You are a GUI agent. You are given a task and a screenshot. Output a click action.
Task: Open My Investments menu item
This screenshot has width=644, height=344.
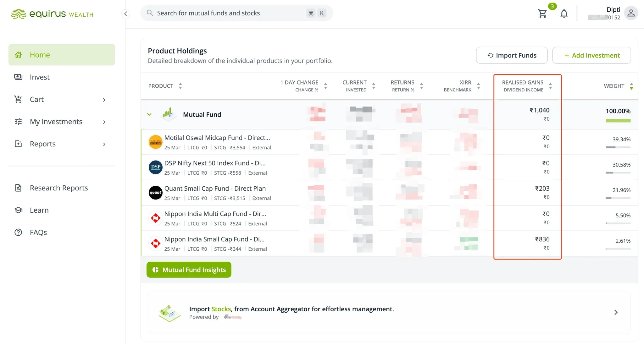point(62,122)
